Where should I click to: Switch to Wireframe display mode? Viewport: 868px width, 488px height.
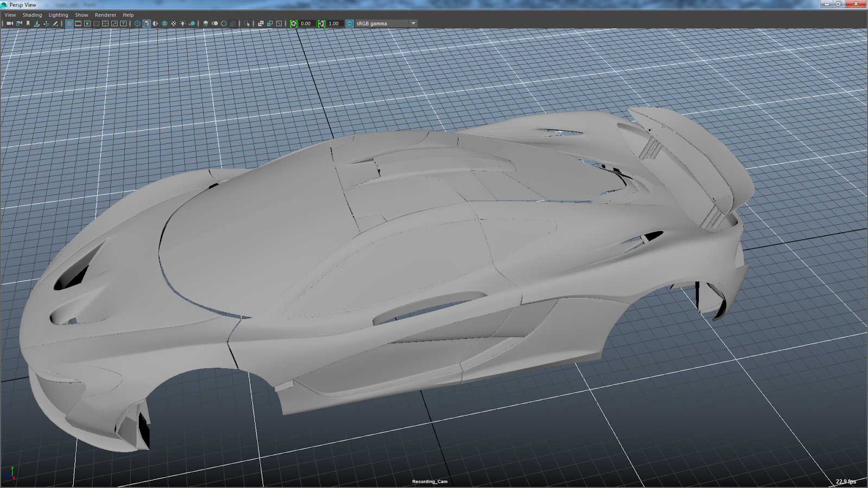pyautogui.click(x=137, y=24)
